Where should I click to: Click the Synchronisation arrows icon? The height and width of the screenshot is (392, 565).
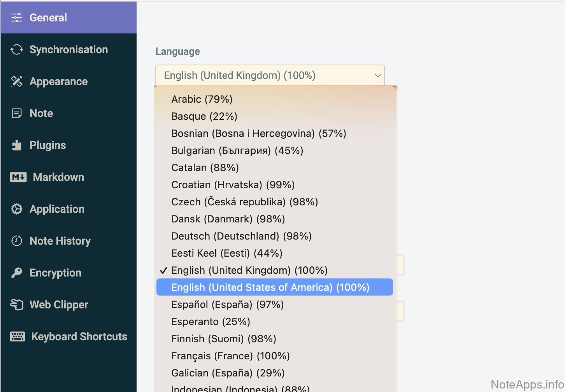click(x=17, y=49)
